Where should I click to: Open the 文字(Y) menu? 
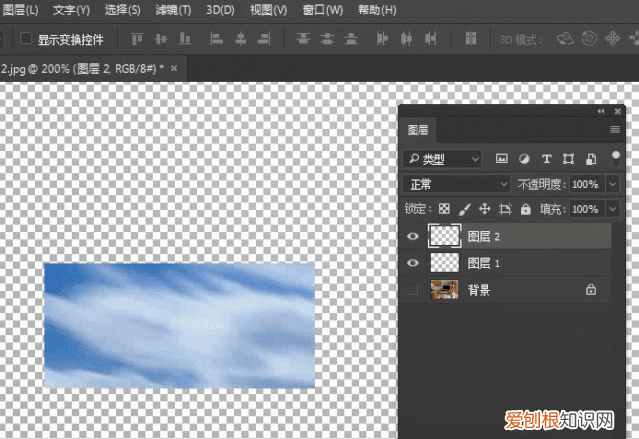(x=71, y=10)
